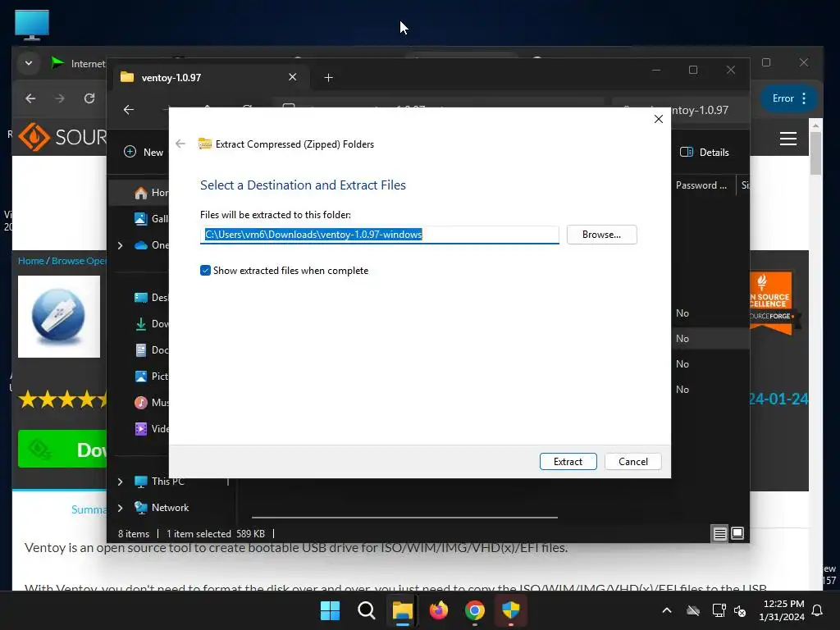Open the clock and calendar flyout
The image size is (840, 630).
click(782, 610)
